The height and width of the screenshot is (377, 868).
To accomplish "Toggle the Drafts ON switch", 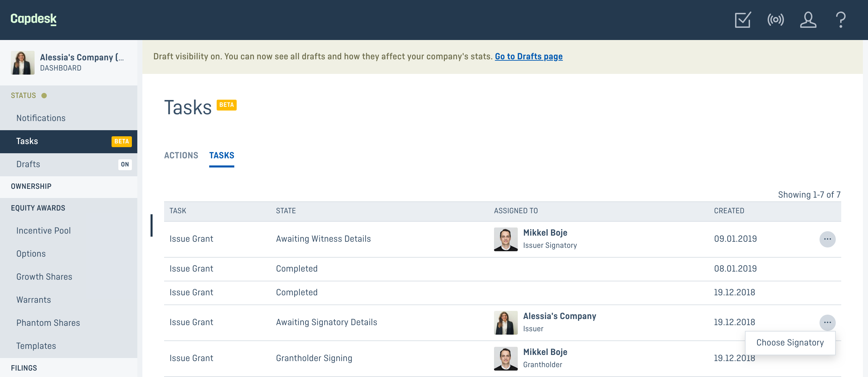I will click(x=125, y=164).
